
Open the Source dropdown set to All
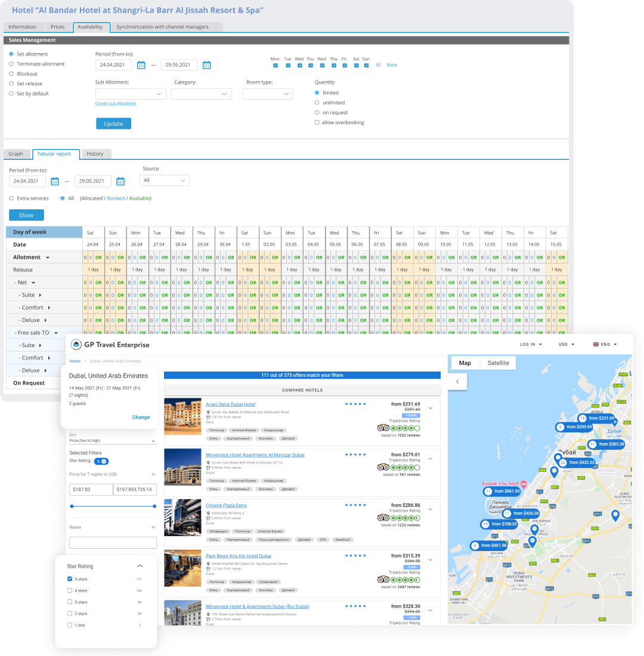click(x=165, y=180)
